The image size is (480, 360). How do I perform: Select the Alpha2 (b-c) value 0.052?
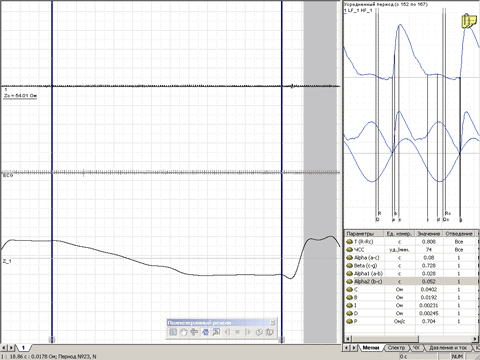429,282
